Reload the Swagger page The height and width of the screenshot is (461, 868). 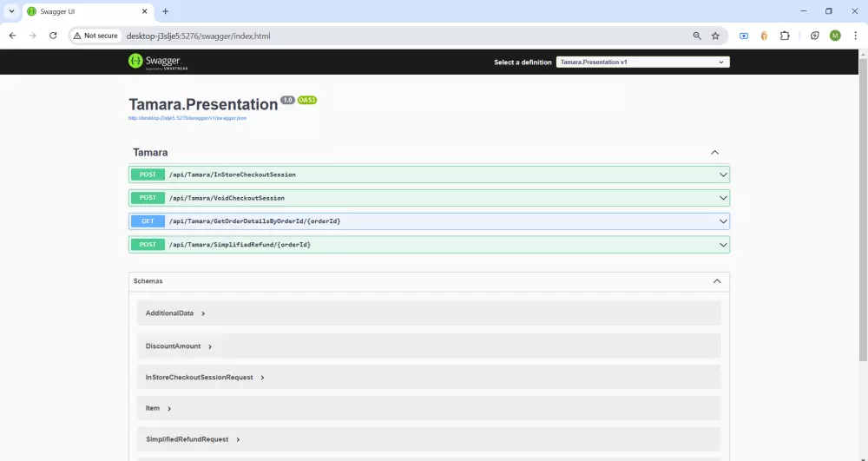tap(53, 36)
